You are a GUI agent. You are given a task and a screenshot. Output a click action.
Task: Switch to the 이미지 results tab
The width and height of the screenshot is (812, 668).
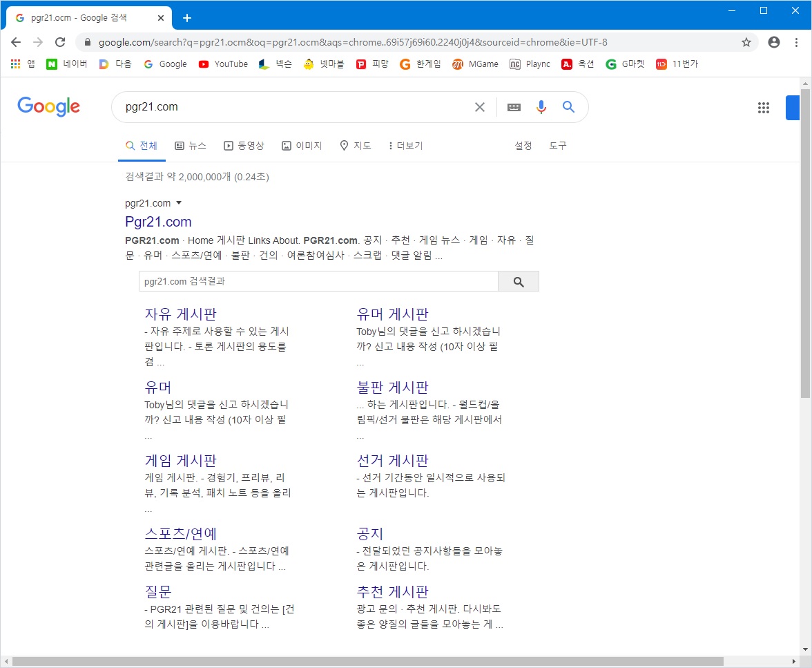[302, 146]
